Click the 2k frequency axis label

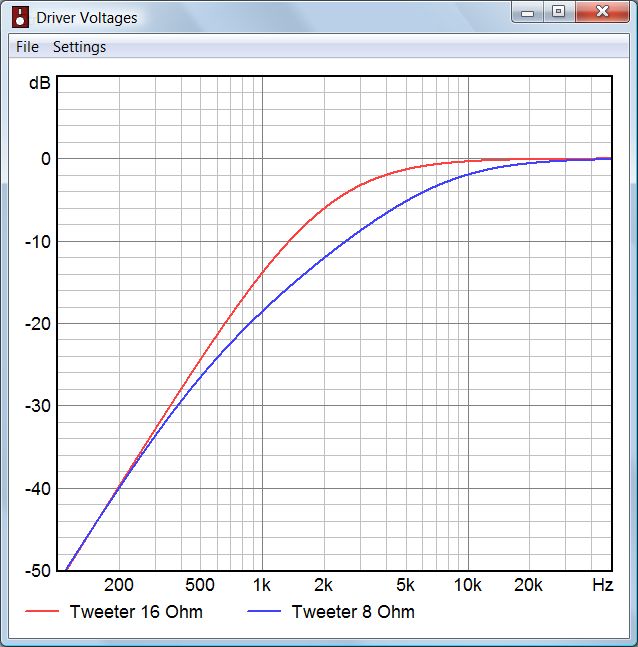click(x=323, y=585)
